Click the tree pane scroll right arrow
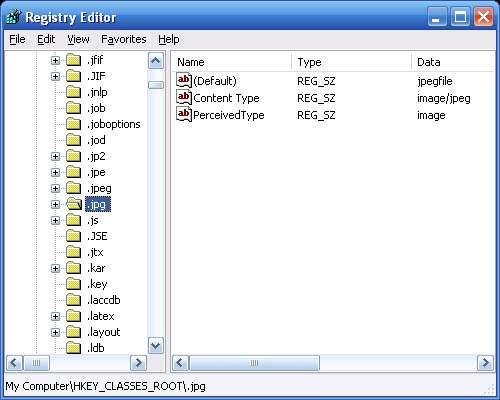This screenshot has width=500, height=400. click(x=138, y=363)
